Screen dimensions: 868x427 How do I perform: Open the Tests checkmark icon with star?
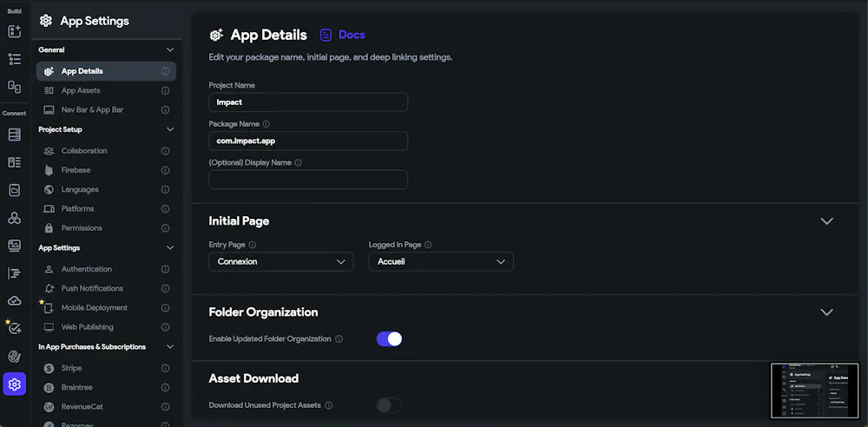tap(15, 328)
